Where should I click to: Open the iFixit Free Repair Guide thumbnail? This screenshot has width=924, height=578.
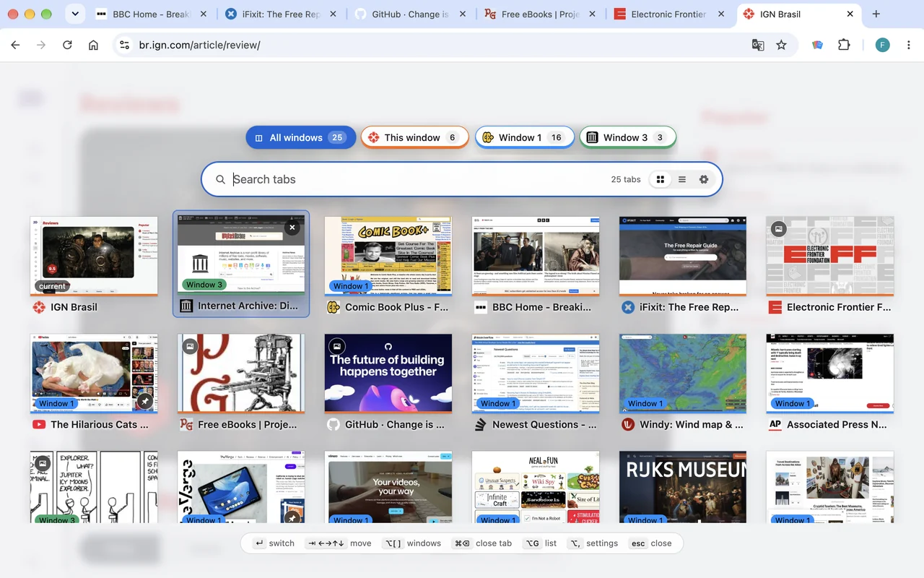pyautogui.click(x=683, y=255)
